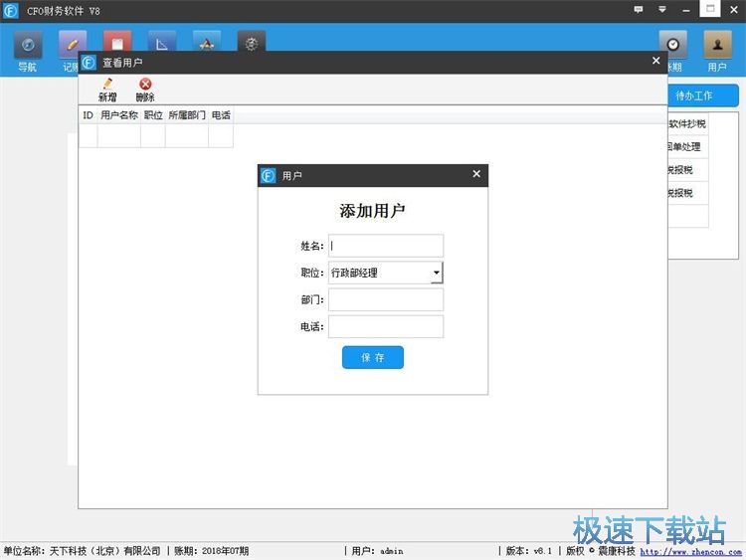The image size is (746, 560).
Task: Click the CFO财务软件 app logo
Action: pyautogui.click(x=11, y=11)
